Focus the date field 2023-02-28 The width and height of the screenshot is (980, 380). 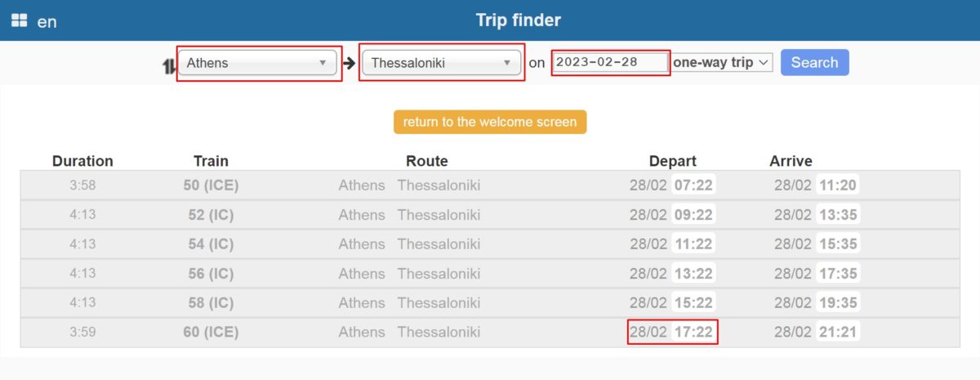coord(610,62)
